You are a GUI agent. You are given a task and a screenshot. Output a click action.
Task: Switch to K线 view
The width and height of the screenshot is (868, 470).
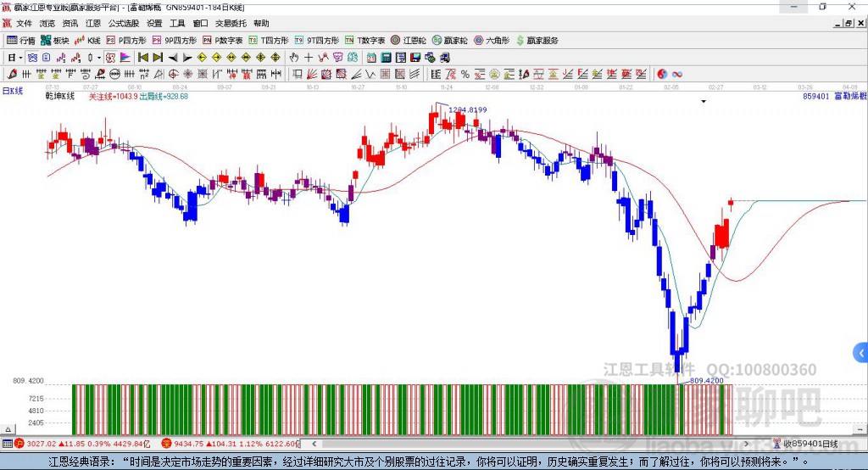[87, 41]
